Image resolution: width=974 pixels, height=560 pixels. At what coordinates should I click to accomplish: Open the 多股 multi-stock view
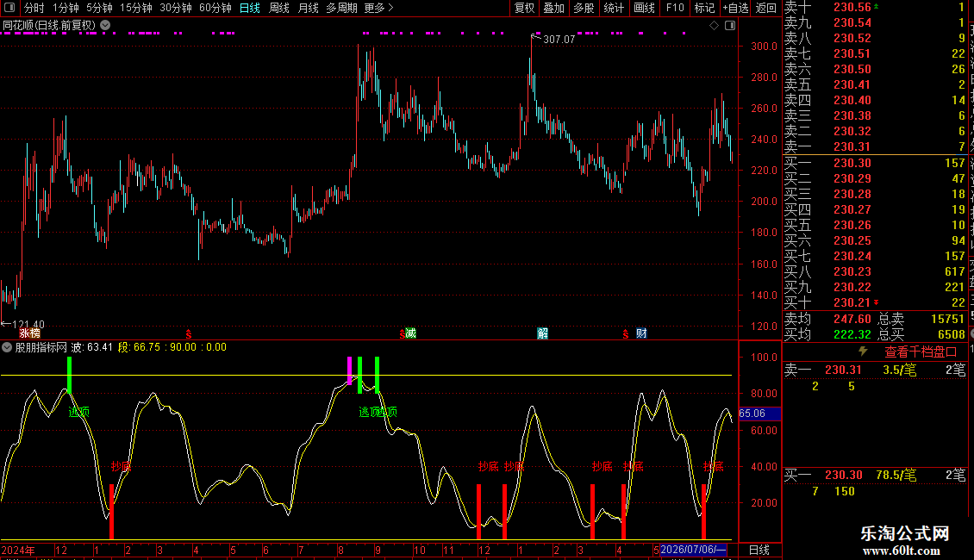click(584, 8)
